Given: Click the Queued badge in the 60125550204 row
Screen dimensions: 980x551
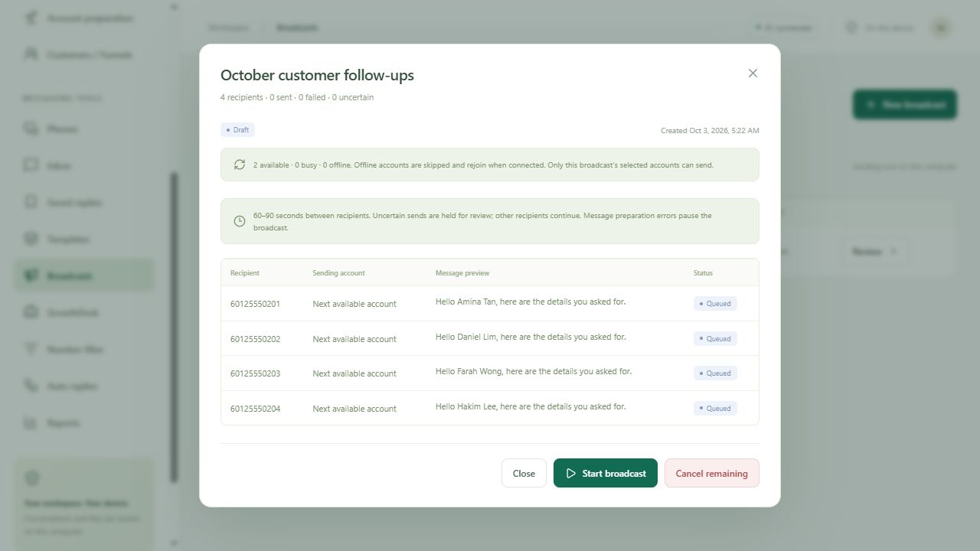Looking at the screenshot, I should tap(715, 409).
